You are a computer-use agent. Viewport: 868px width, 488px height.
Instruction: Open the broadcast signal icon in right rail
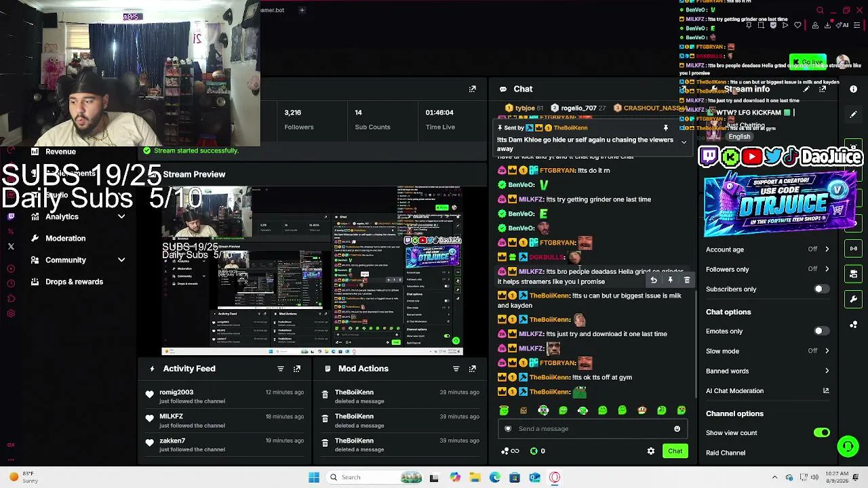[854, 249]
